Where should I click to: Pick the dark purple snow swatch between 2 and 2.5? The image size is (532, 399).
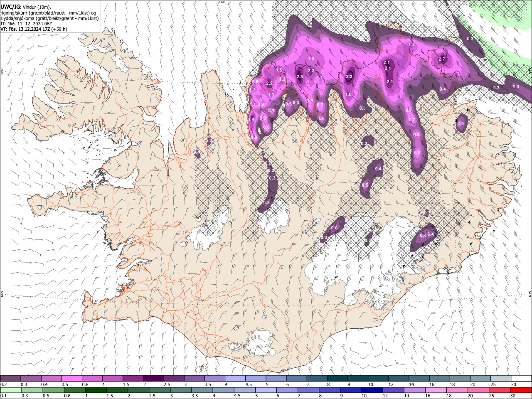point(153,379)
